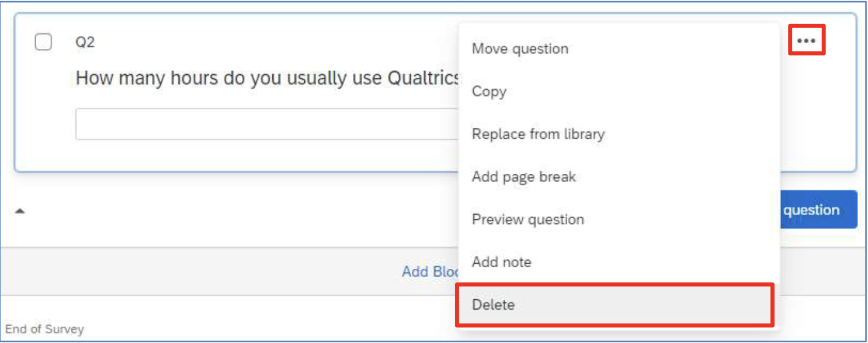Click the Add Block link

coord(430,271)
